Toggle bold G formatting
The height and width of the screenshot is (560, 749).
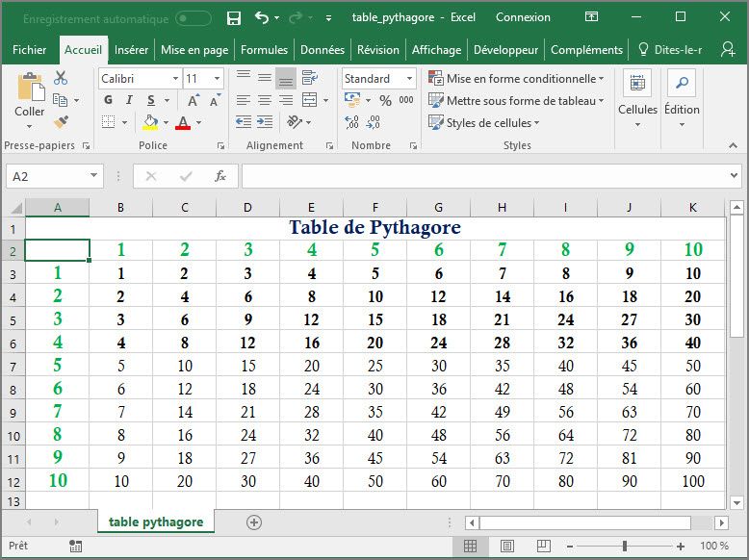click(109, 100)
